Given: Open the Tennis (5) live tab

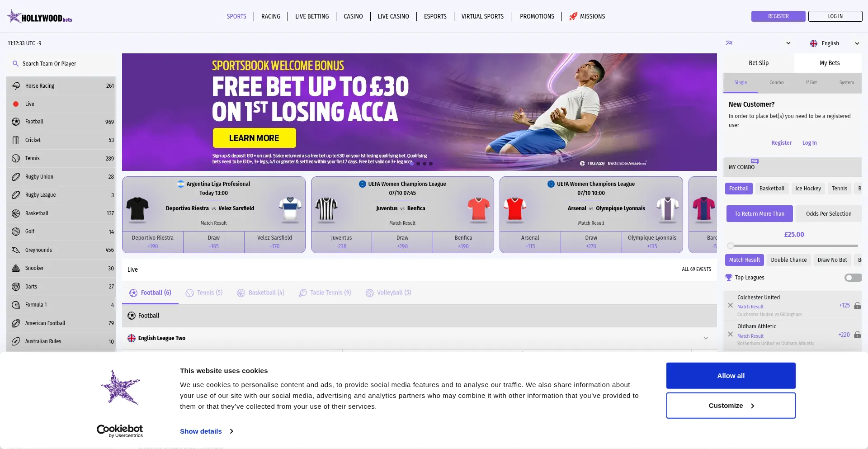Looking at the screenshot, I should (x=204, y=293).
